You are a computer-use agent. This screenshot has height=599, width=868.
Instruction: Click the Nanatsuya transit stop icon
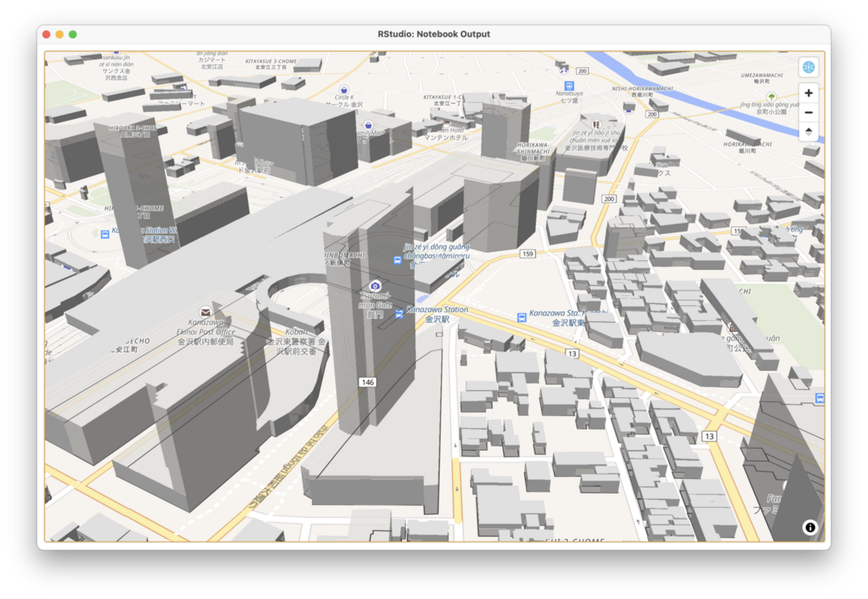pyautogui.click(x=568, y=85)
